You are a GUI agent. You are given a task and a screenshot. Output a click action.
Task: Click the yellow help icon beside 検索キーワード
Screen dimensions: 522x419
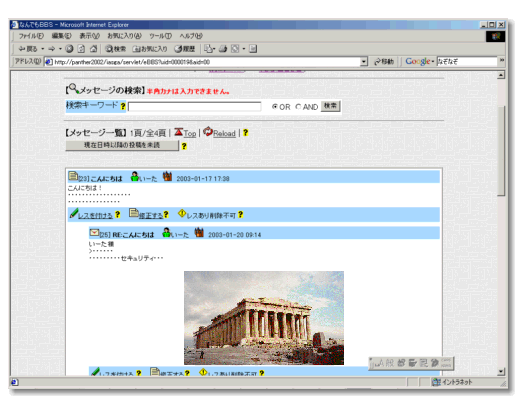pyautogui.click(x=123, y=106)
